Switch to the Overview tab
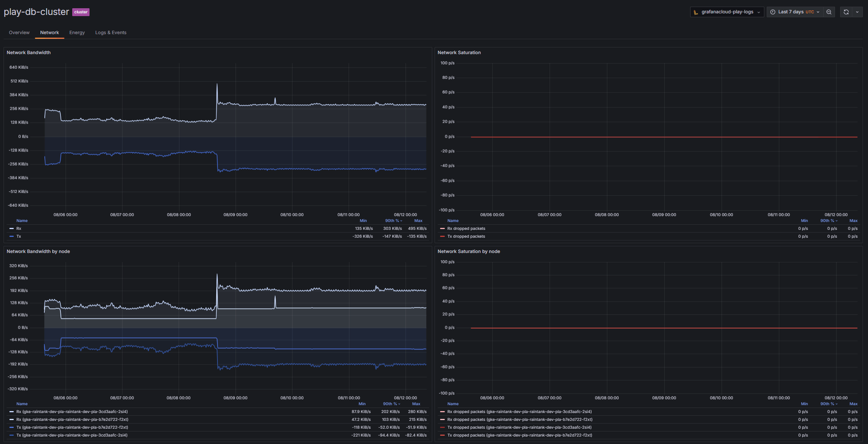The height and width of the screenshot is (444, 868). click(19, 32)
